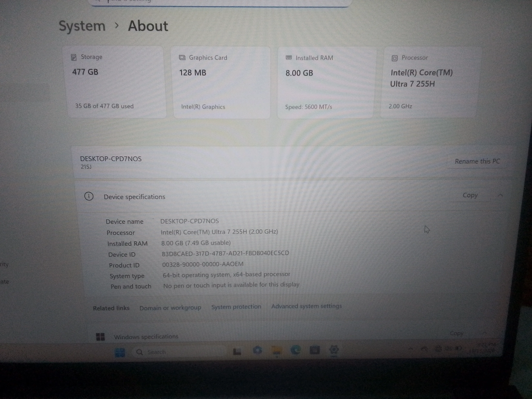Click the Windows specifications logo icon
The width and height of the screenshot is (532, 399).
point(100,337)
